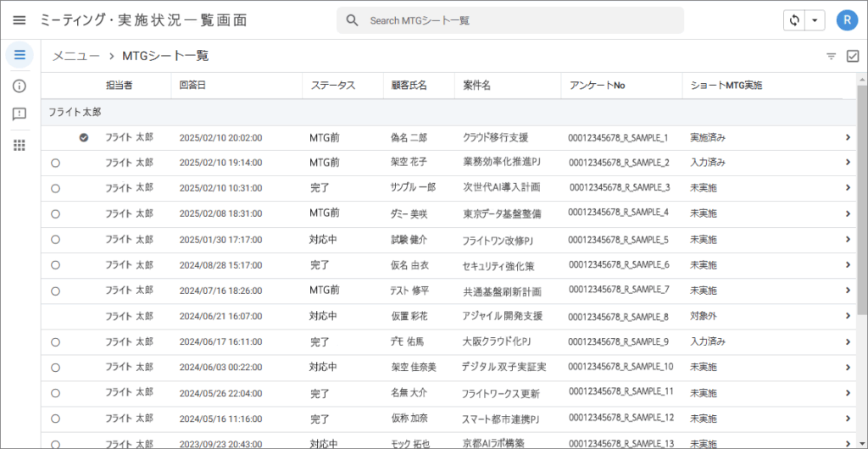The height and width of the screenshot is (449, 868).
Task: Open dropdown arrow next to sync button
Action: [815, 20]
